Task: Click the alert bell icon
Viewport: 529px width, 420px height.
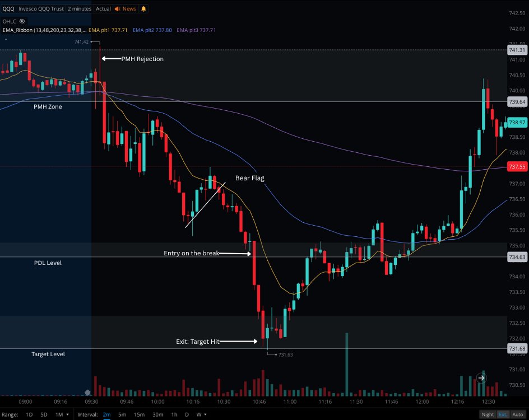Action: 143,9
